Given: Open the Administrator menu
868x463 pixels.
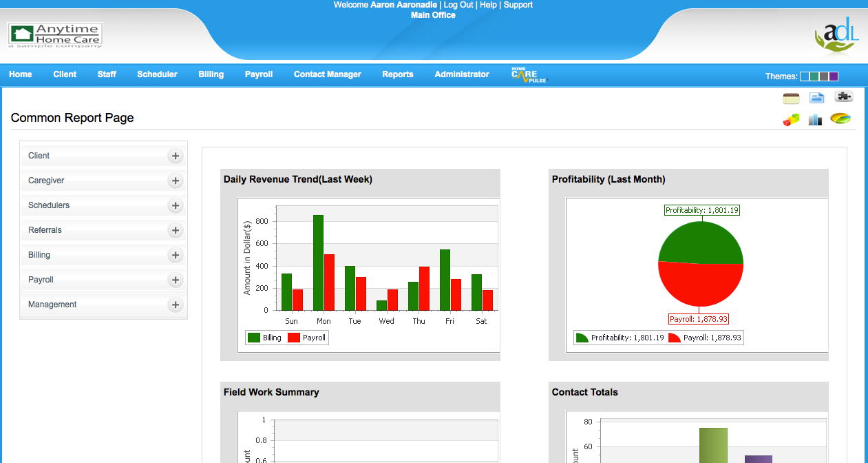Looking at the screenshot, I should 462,74.
